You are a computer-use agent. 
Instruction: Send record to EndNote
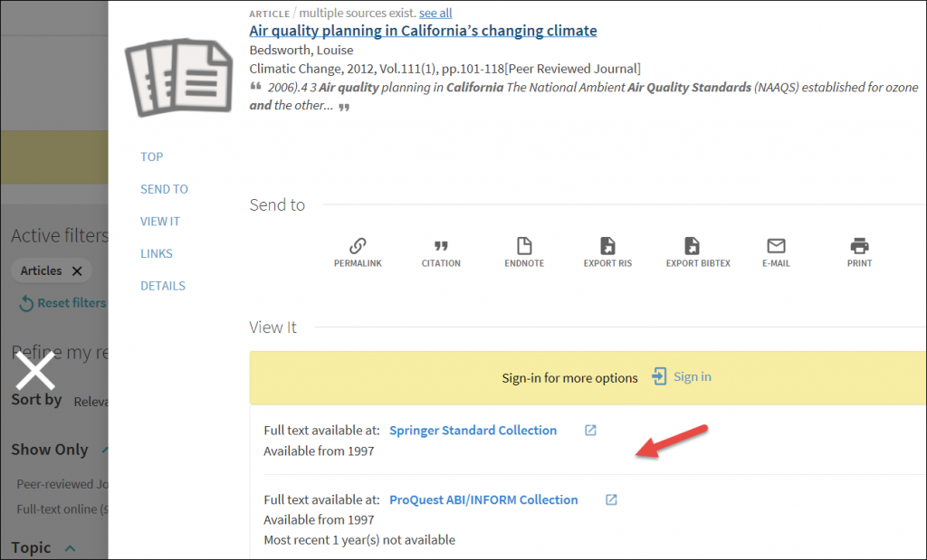click(524, 252)
